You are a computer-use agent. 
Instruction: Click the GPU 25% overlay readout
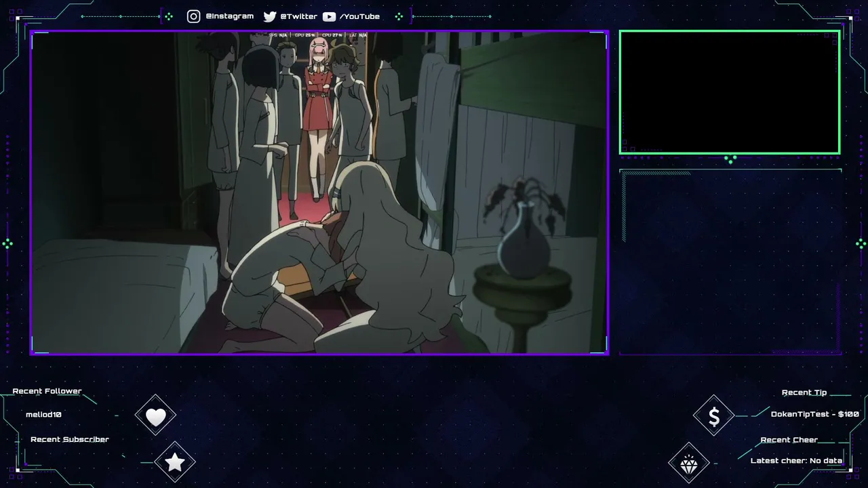click(304, 35)
